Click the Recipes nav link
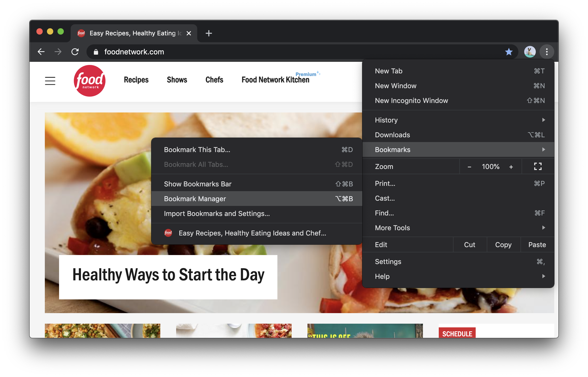This screenshot has width=588, height=377. point(136,80)
